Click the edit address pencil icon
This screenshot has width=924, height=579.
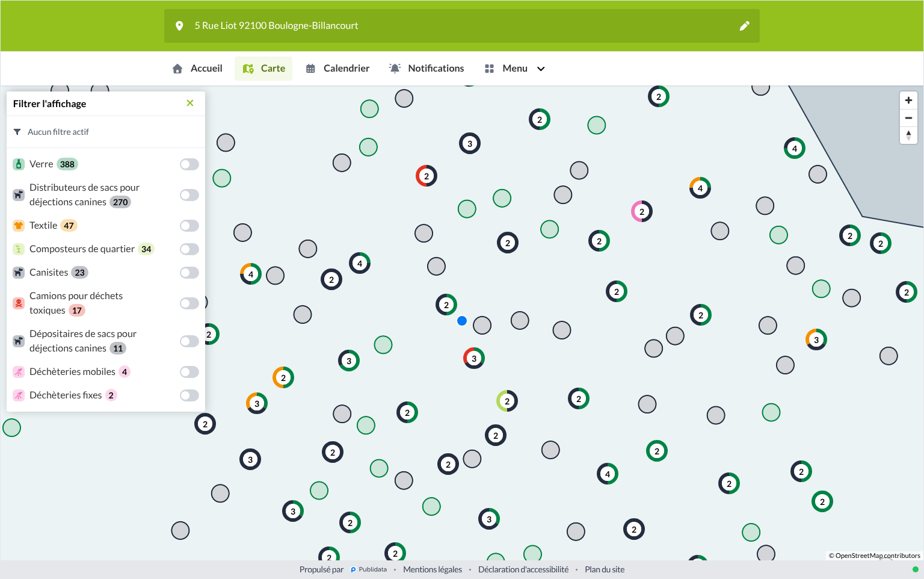pyautogui.click(x=744, y=26)
